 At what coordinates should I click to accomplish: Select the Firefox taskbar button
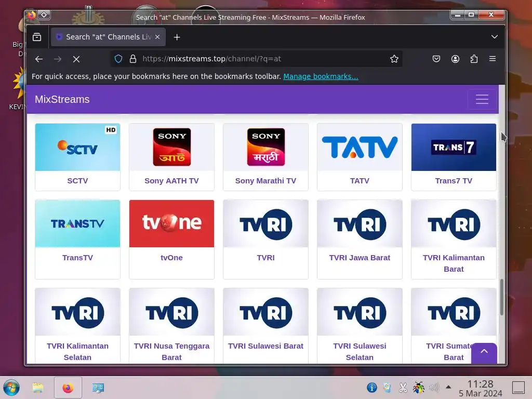(68, 388)
